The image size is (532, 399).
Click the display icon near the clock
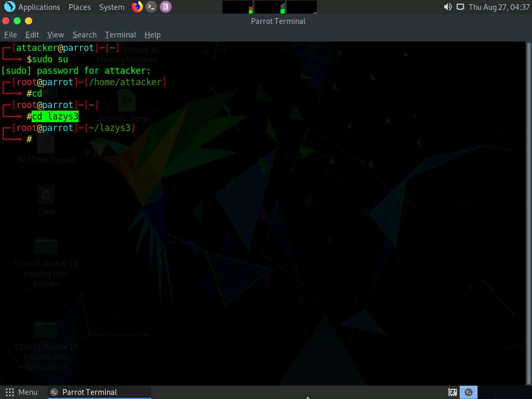460,7
